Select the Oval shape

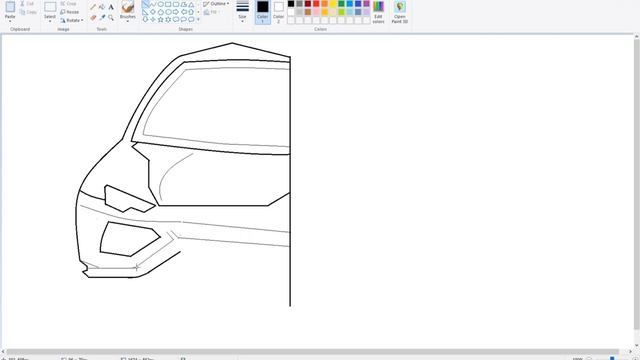[x=160, y=4]
